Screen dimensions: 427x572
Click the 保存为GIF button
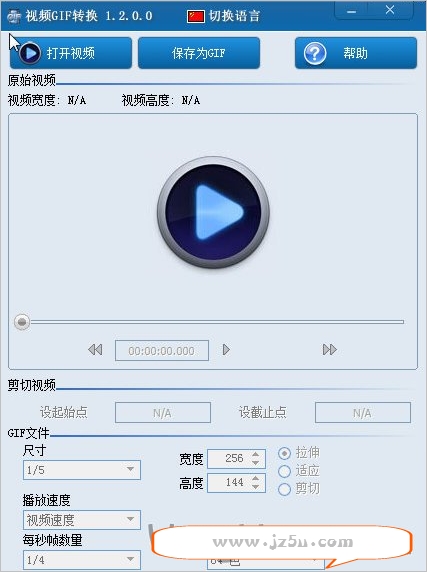tap(199, 53)
